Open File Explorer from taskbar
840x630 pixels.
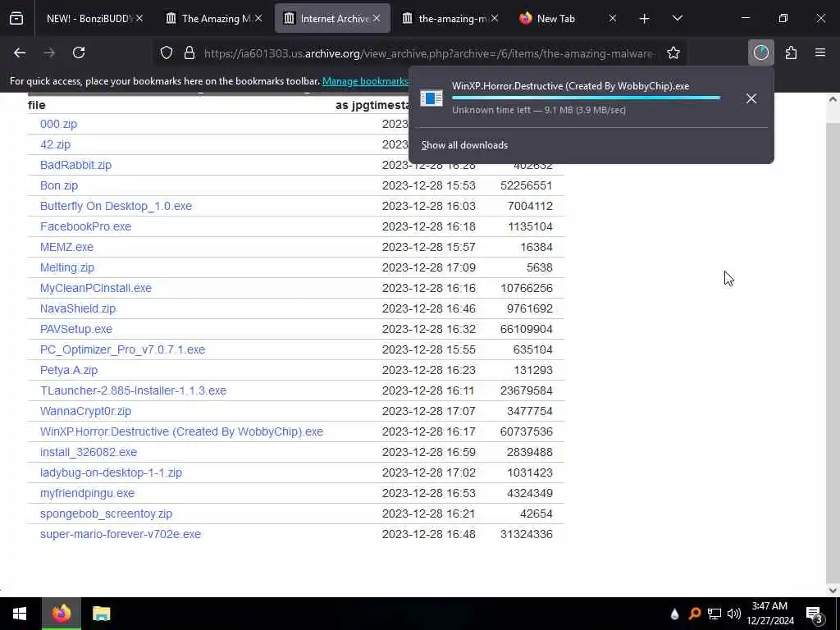point(101,614)
